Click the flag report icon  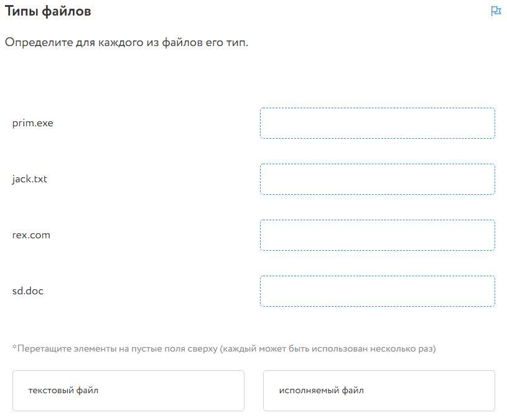point(495,11)
